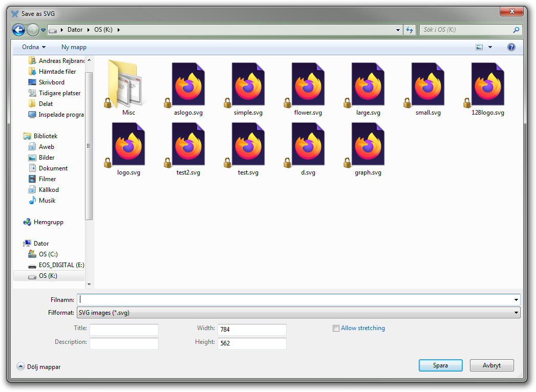The width and height of the screenshot is (536, 392).
Task: Open the Ordna menu
Action: 34,47
